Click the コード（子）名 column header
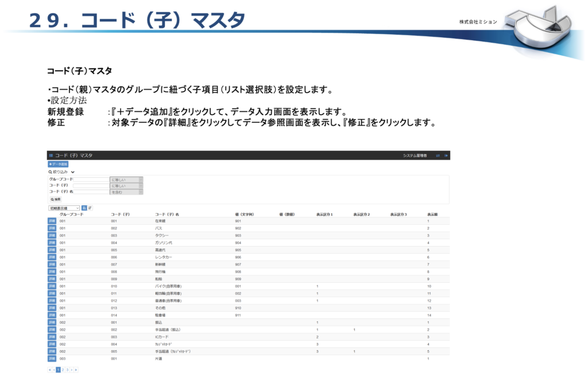The width and height of the screenshot is (588, 384). click(167, 214)
